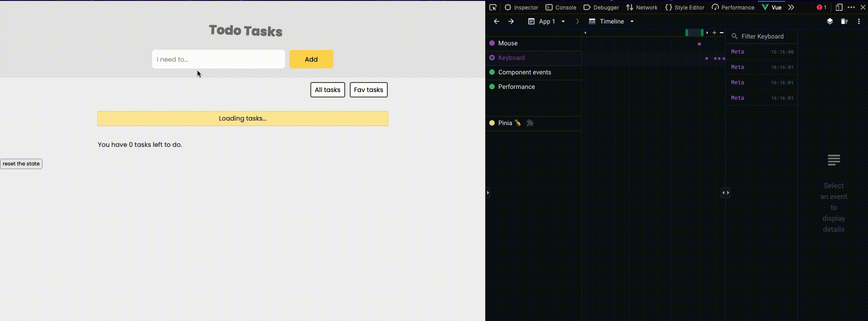Click the "I need to..." input field
This screenshot has width=868, height=321.
(218, 59)
